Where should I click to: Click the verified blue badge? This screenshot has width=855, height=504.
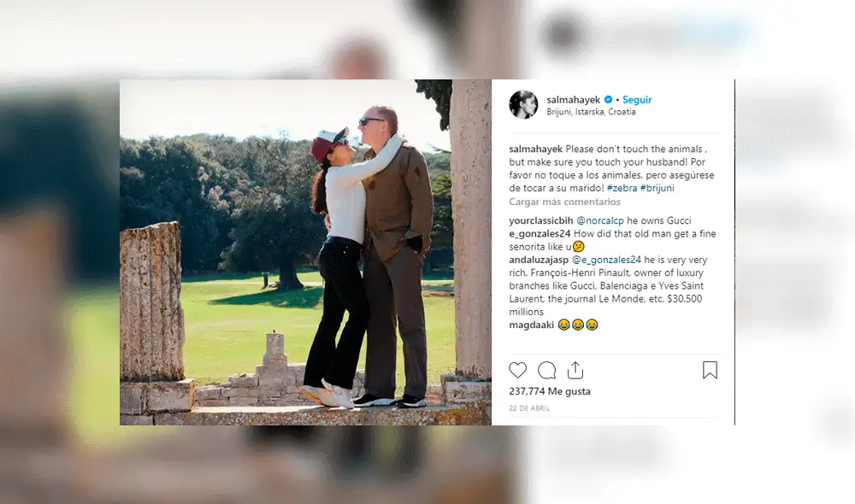608,100
